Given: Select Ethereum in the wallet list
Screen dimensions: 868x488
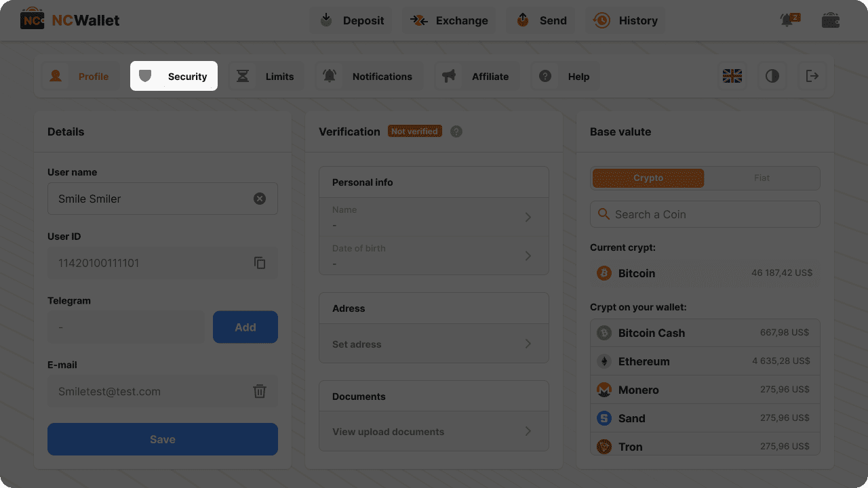Looking at the screenshot, I should [705, 361].
